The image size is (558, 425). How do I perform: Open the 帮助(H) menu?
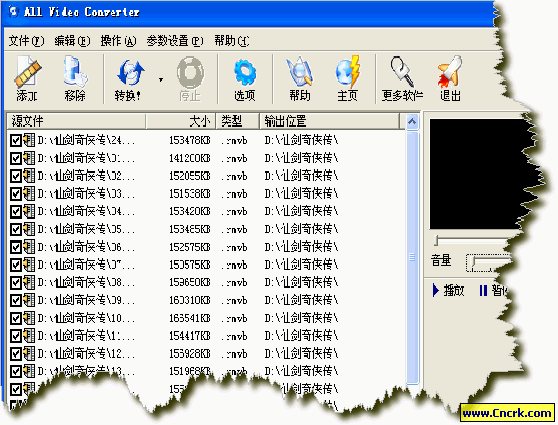(232, 41)
